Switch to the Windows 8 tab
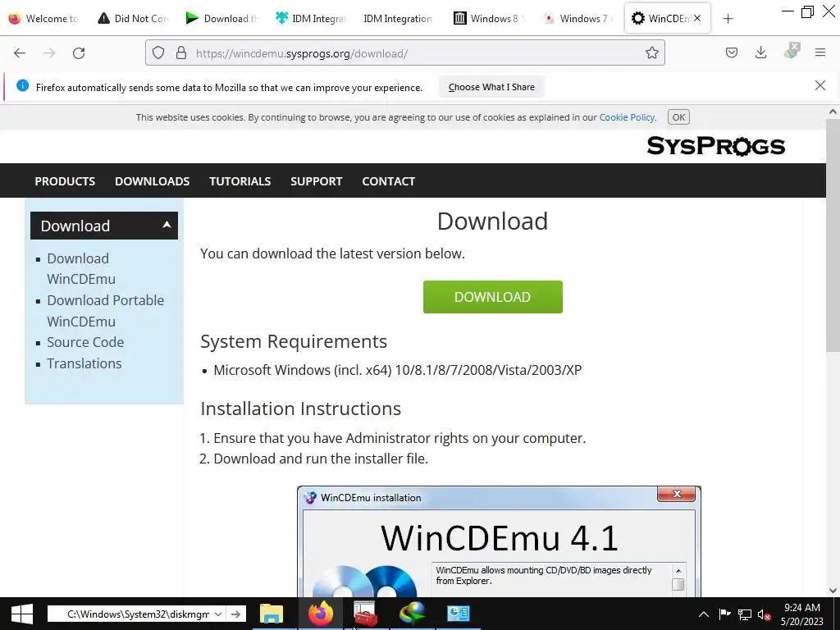This screenshot has height=630, width=840. (489, 18)
